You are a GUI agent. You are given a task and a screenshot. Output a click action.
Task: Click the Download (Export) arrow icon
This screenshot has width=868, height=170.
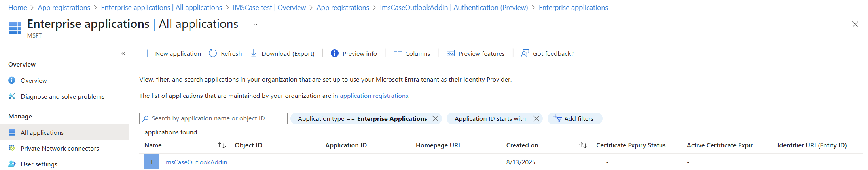coord(254,53)
